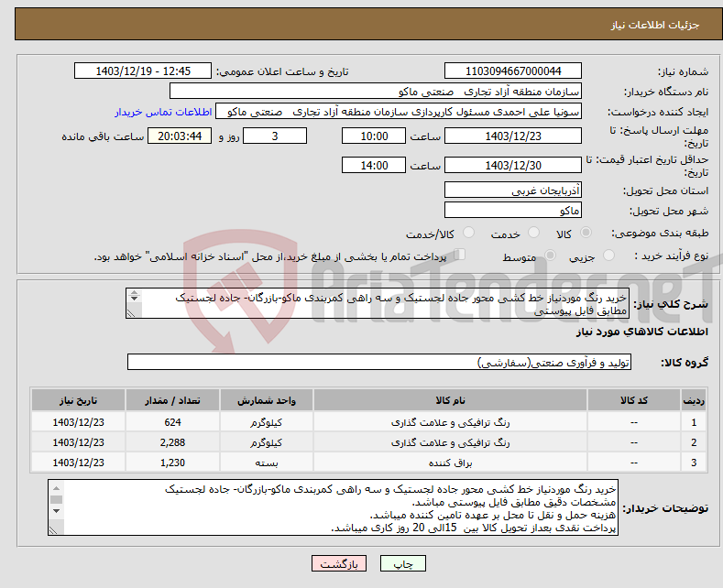This screenshot has width=723, height=588.
Task: Click the province field آذربایجان غربی
Action: coord(513,190)
